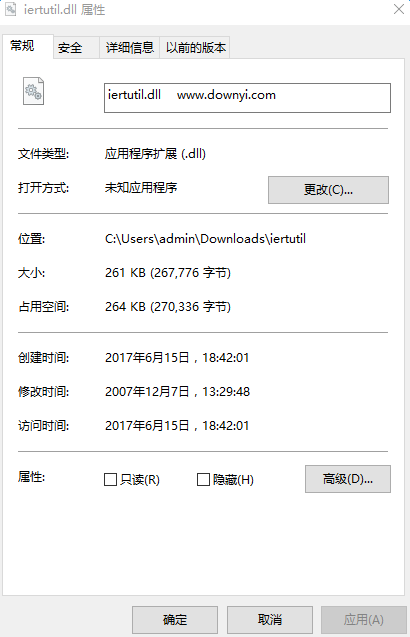Viewport: 410px width, 637px height.
Task: Click the location path C:\Users\admin\Downloads\iertutil
Action: pos(205,238)
